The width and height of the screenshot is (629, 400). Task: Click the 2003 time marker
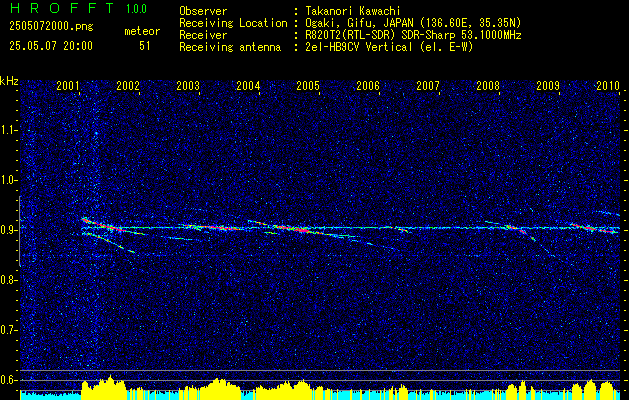pos(188,86)
